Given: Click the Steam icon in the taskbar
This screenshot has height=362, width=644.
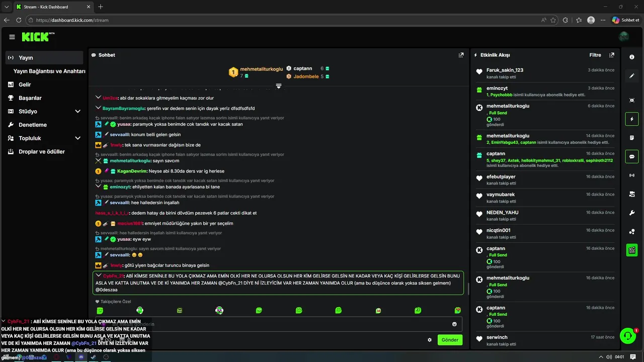Looking at the screenshot, I should [93, 357].
